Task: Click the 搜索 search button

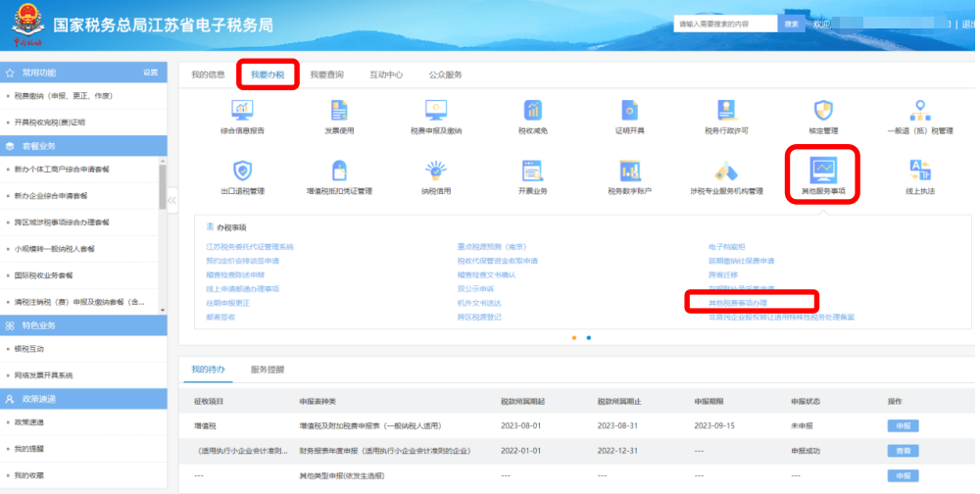Action: (x=791, y=24)
